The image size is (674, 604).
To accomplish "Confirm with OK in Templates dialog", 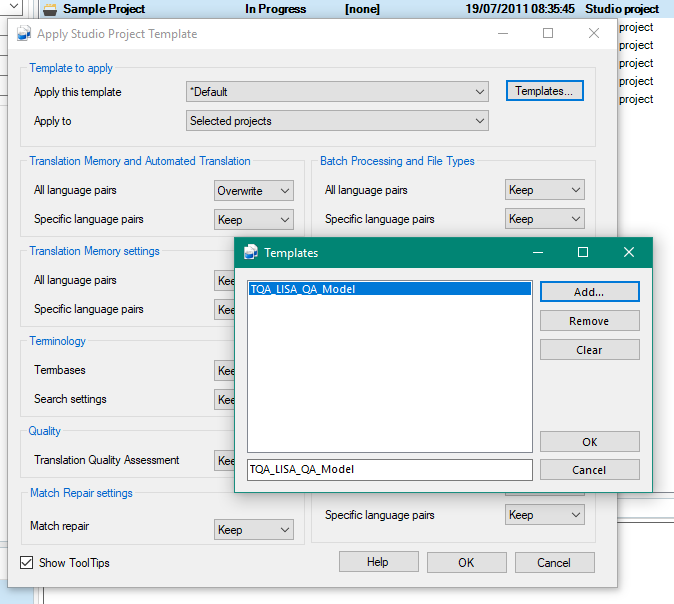I will pos(589,442).
